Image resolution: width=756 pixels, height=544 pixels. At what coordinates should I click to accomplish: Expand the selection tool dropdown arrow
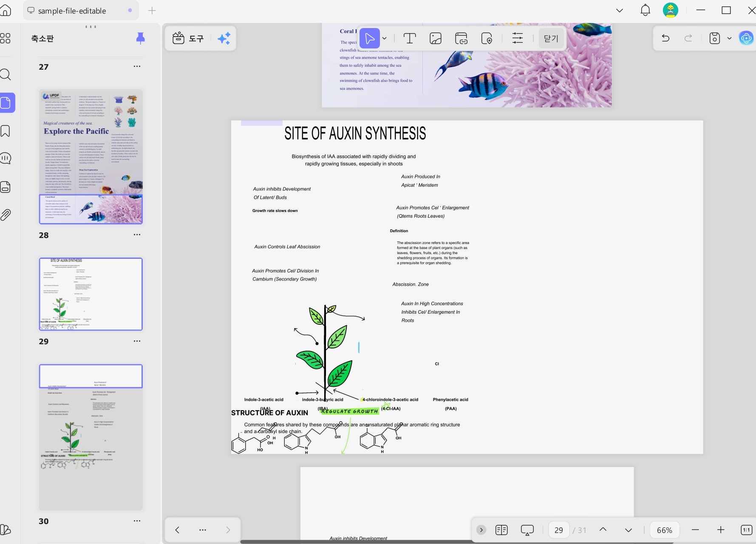tap(385, 39)
